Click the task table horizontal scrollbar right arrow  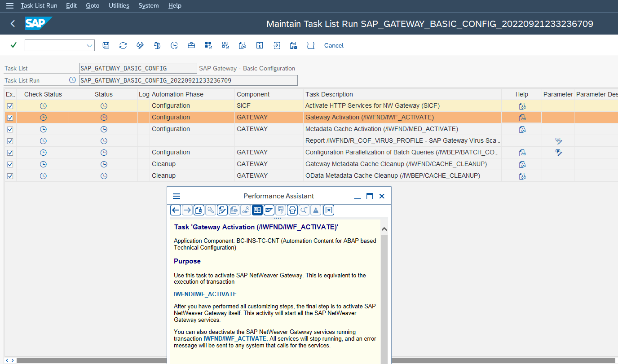12,360
